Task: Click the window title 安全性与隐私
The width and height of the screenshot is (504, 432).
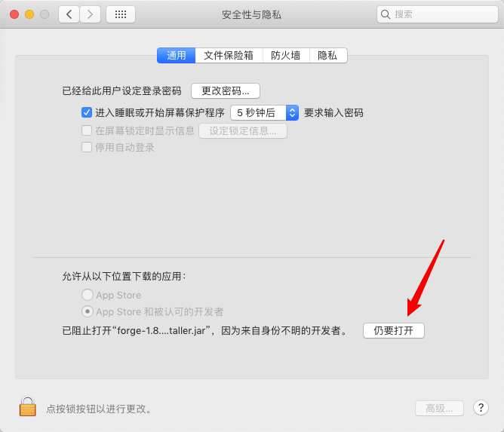Action: coord(252,14)
